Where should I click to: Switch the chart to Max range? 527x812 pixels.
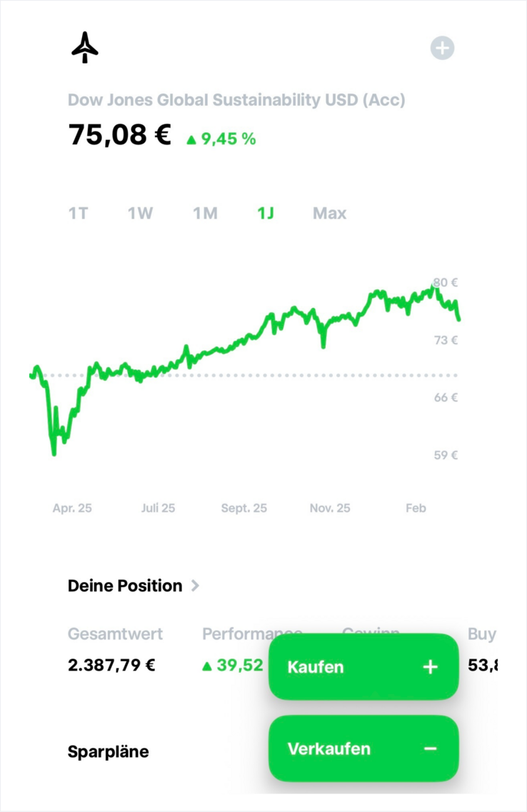point(329,213)
